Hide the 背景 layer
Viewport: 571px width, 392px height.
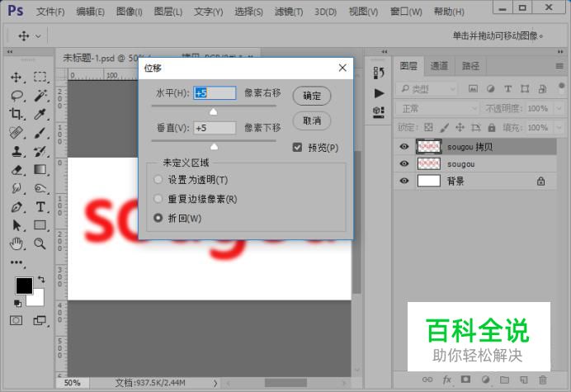pyautogui.click(x=403, y=181)
